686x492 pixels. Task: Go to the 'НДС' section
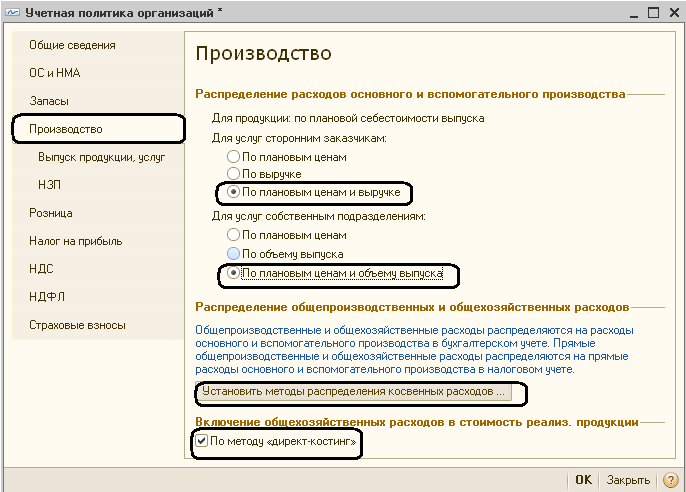click(x=98, y=269)
